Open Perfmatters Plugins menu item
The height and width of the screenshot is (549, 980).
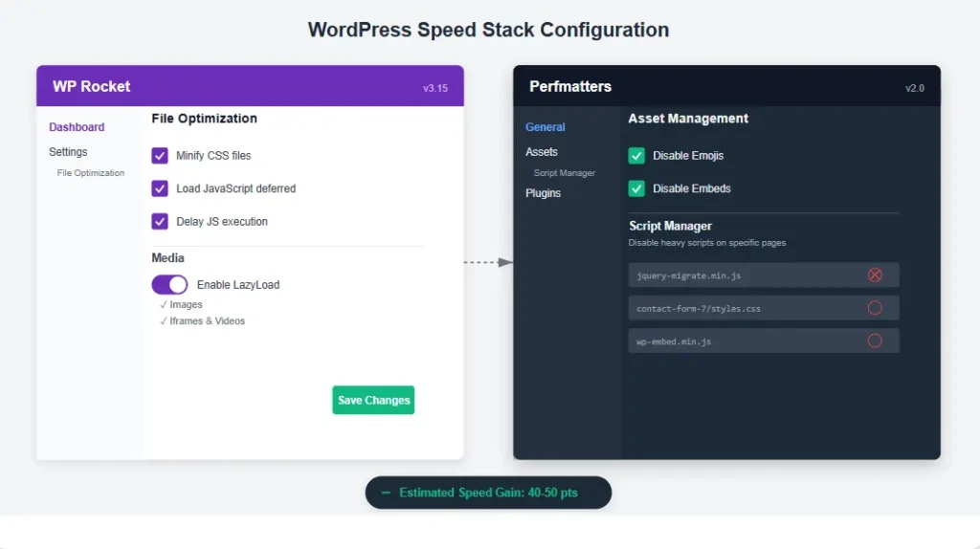pos(544,193)
